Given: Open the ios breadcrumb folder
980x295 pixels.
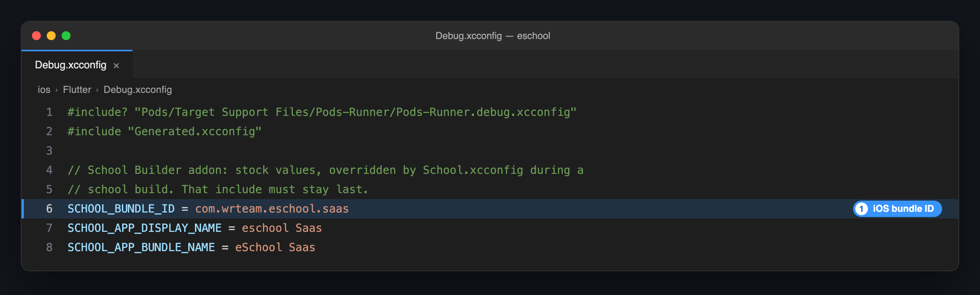Looking at the screenshot, I should tap(44, 90).
